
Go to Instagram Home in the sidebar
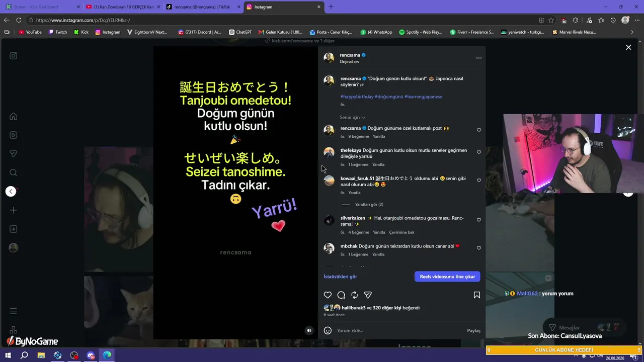click(x=14, y=117)
